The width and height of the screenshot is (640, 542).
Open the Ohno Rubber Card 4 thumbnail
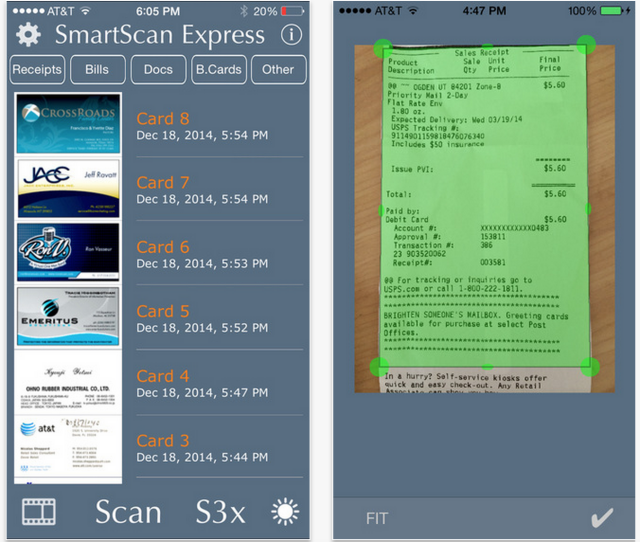coord(68,383)
